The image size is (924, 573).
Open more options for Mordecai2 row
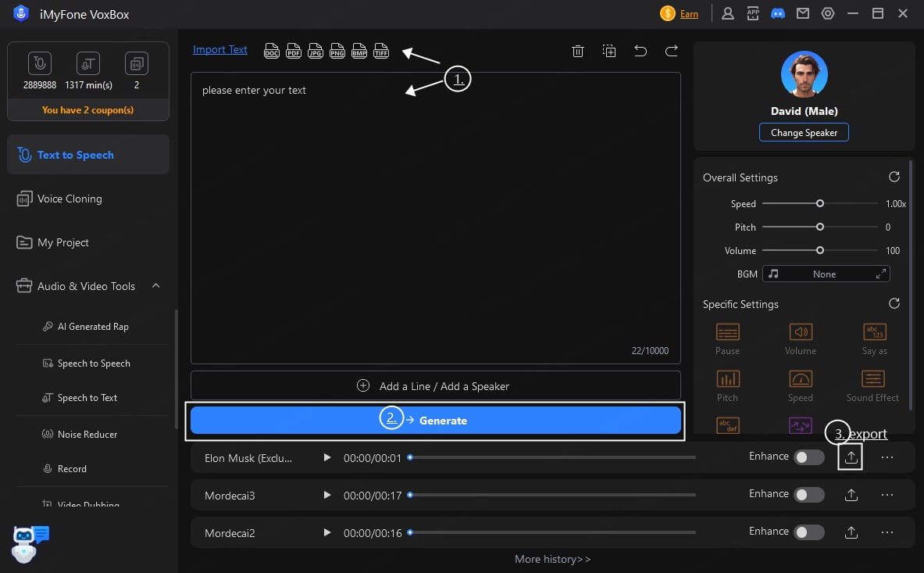[x=887, y=532]
